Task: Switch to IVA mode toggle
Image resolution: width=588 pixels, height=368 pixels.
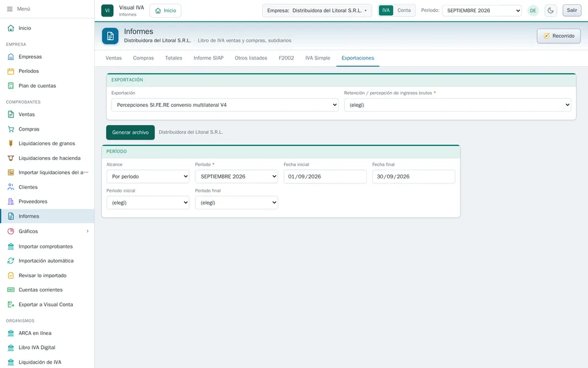Action: [386, 10]
